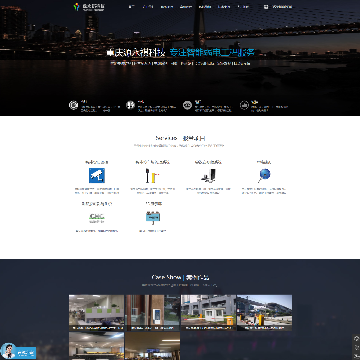
Task: Open the yellow parking barrier gate service icon
Action: pyautogui.click(x=153, y=175)
